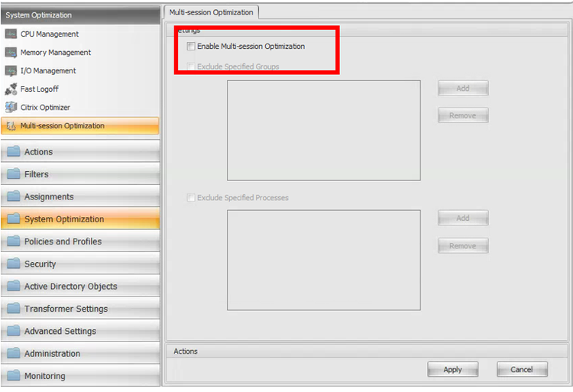Switch to the Multi-session Optimization tab

click(211, 12)
